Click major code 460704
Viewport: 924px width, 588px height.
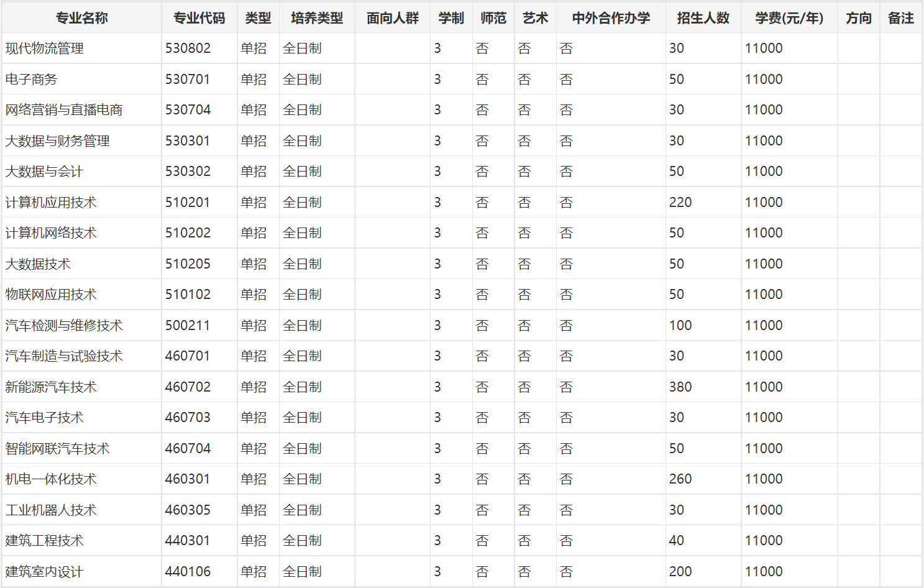pyautogui.click(x=188, y=449)
